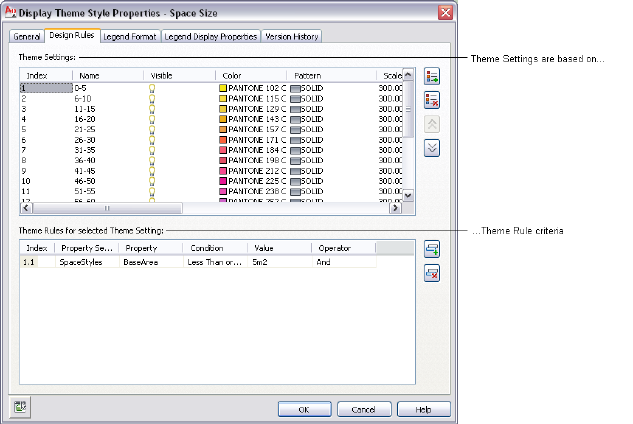Open the Legend Display Properties tab
The height and width of the screenshot is (424, 633).
[x=211, y=36]
